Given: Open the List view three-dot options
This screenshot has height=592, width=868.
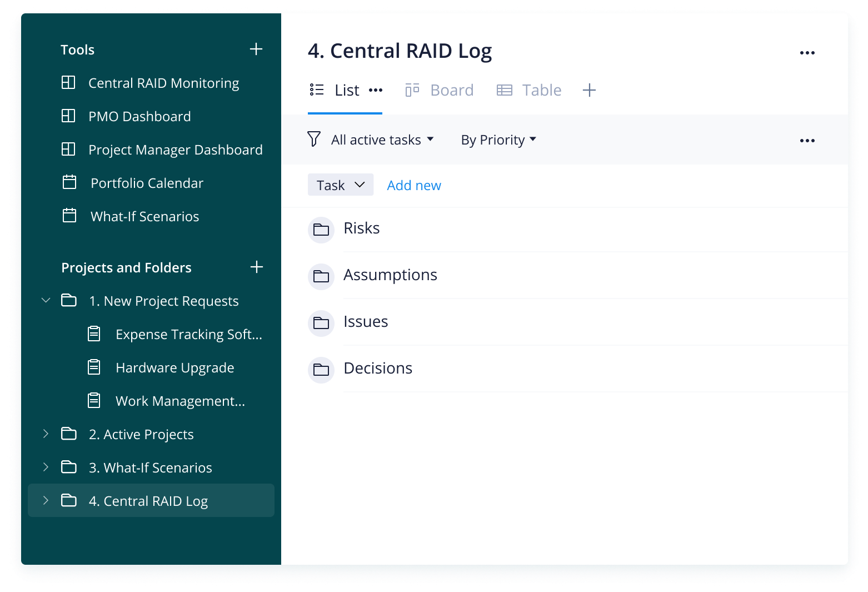Looking at the screenshot, I should pyautogui.click(x=376, y=90).
